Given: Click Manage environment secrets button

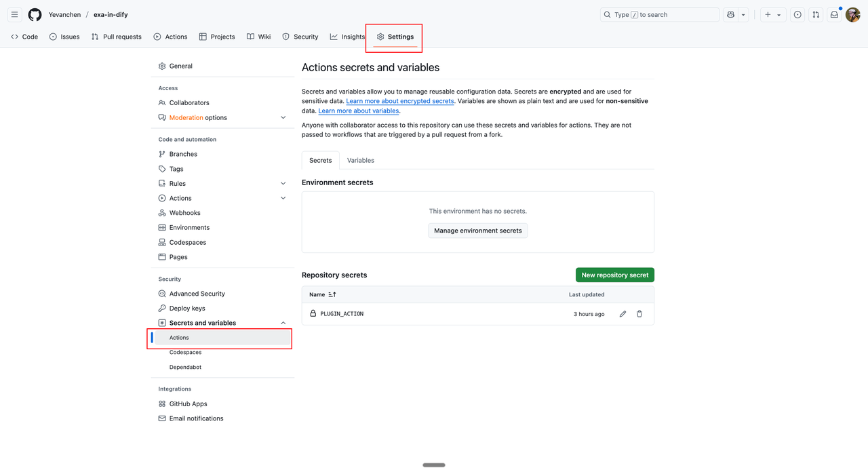Looking at the screenshot, I should click(x=477, y=231).
